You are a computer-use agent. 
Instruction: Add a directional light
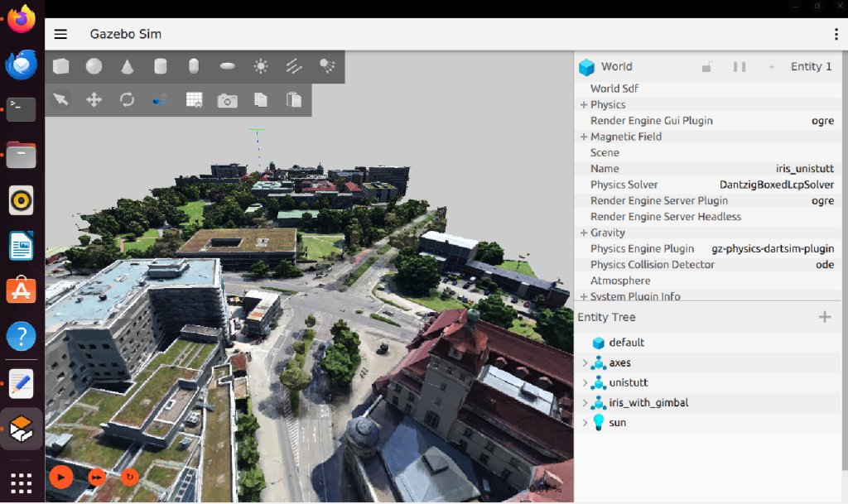click(294, 66)
